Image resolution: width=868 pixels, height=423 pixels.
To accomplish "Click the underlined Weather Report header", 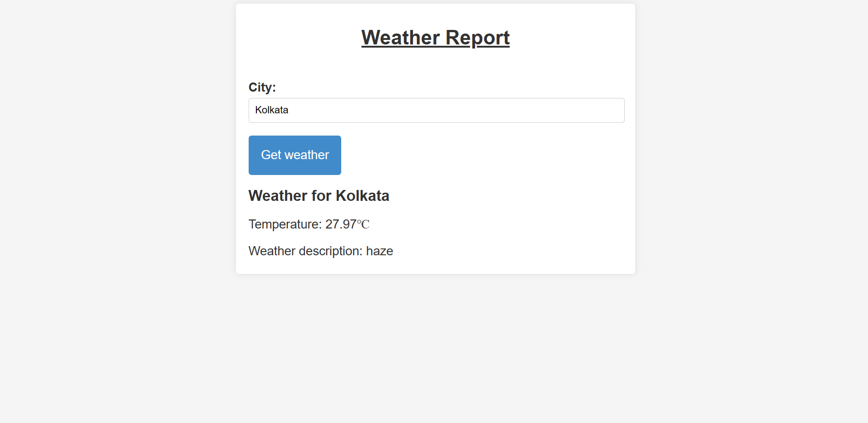I will click(435, 38).
